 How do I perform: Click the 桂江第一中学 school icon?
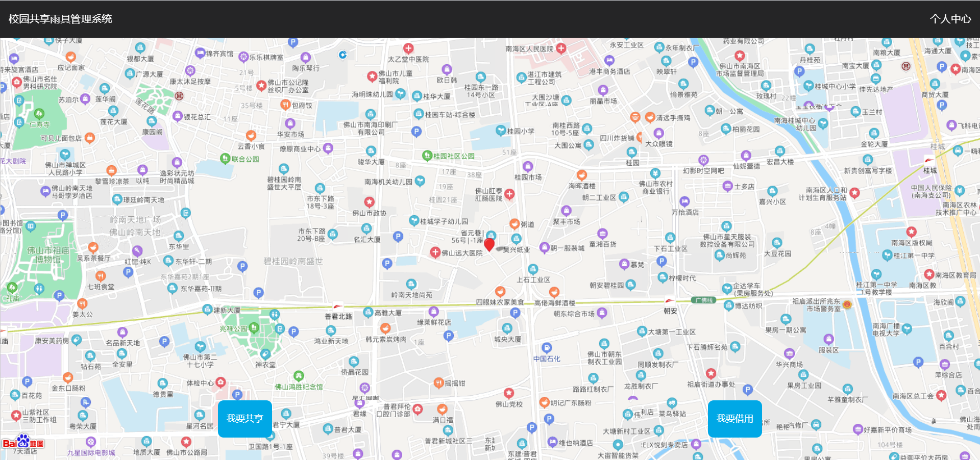tap(887, 255)
